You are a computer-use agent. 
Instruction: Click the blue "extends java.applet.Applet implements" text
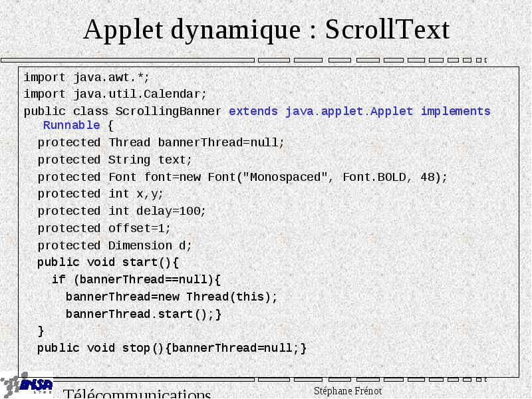[x=360, y=111]
